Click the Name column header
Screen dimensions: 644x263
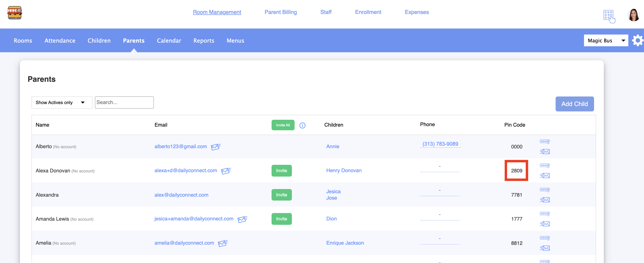pos(42,125)
